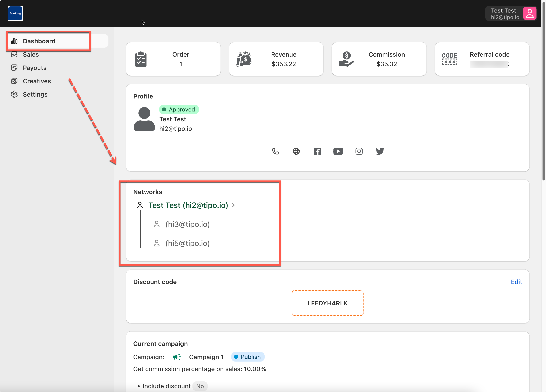The image size is (546, 392).
Task: Open Settings in the sidebar
Action: (35, 94)
